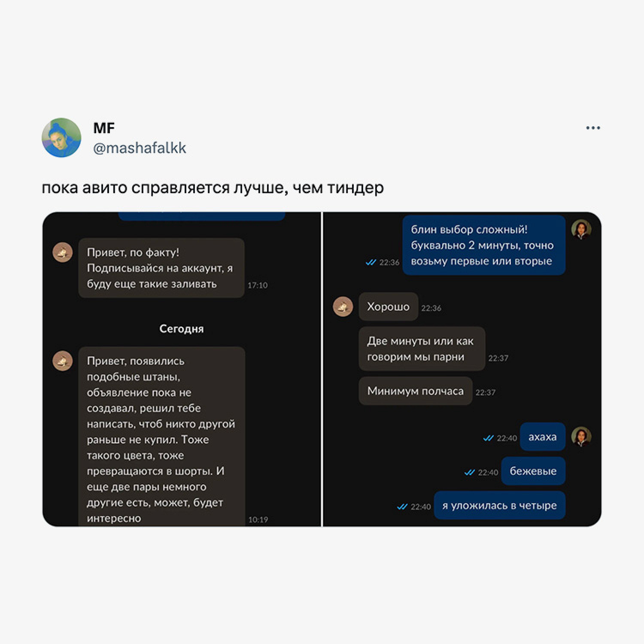Select the 'Две минуты или как' message bubble
This screenshot has height=644, width=644.
pyautogui.click(x=422, y=349)
